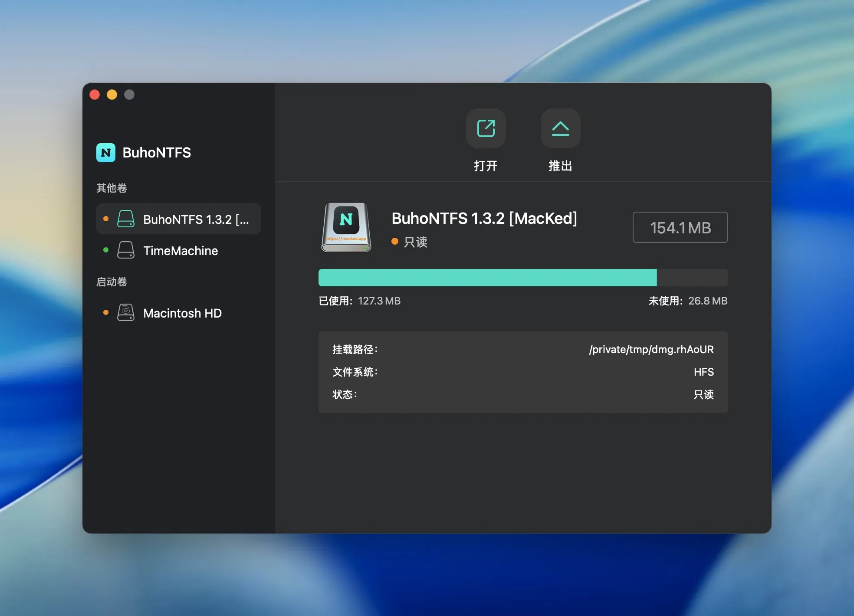Click the mount path /private/tmp/dmg.rhAoUR
Screen dimensions: 854x616
[x=651, y=350]
